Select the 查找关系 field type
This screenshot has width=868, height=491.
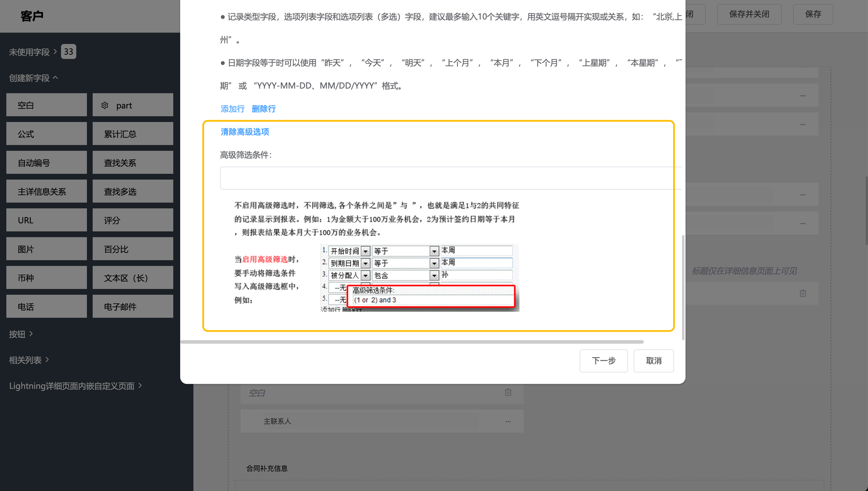(132, 163)
